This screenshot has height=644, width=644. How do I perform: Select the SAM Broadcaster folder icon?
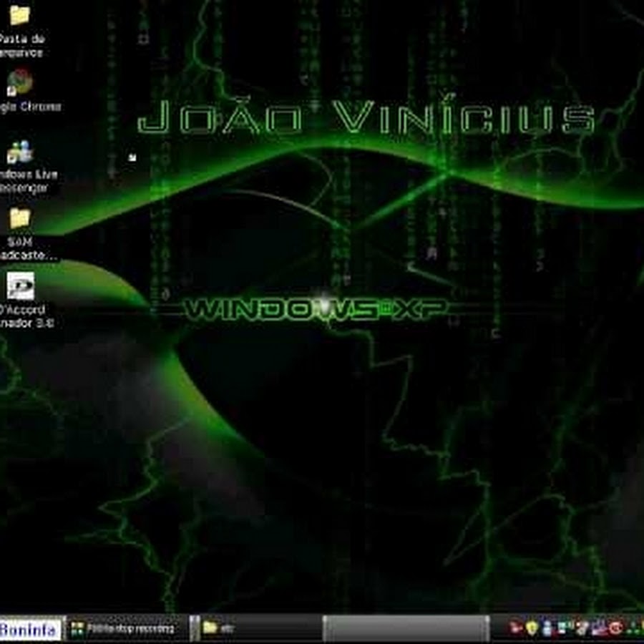(19, 218)
